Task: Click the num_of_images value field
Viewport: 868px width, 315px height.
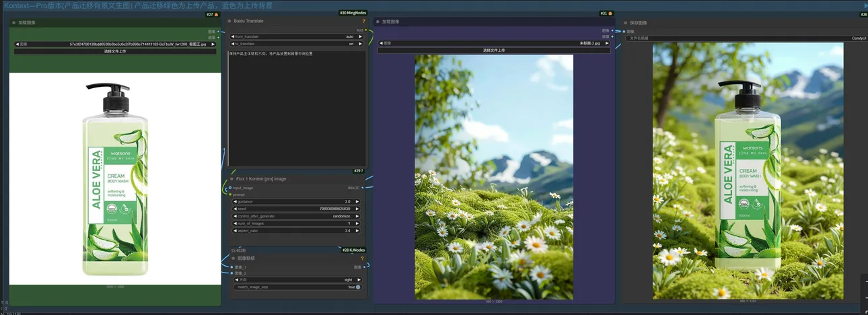Action: 297,223
